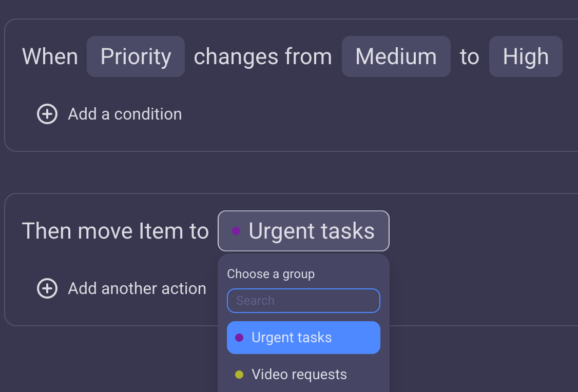Click the plus icon next to Add a condition
The image size is (578, 392).
(x=47, y=114)
